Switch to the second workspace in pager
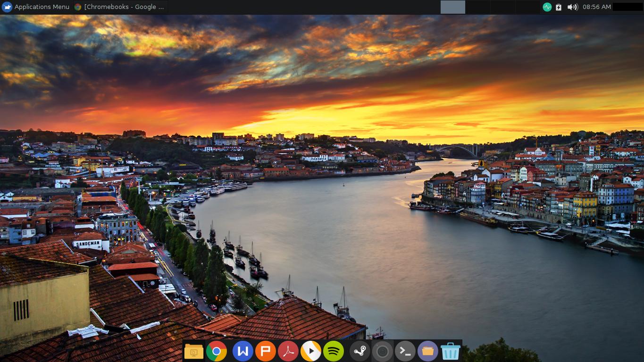The height and width of the screenshot is (362, 644). 477,7
